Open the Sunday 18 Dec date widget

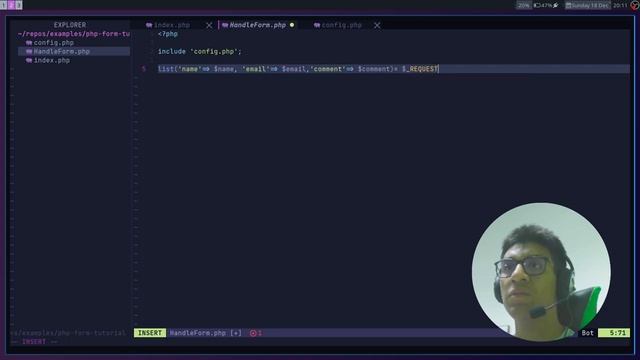[x=587, y=5]
